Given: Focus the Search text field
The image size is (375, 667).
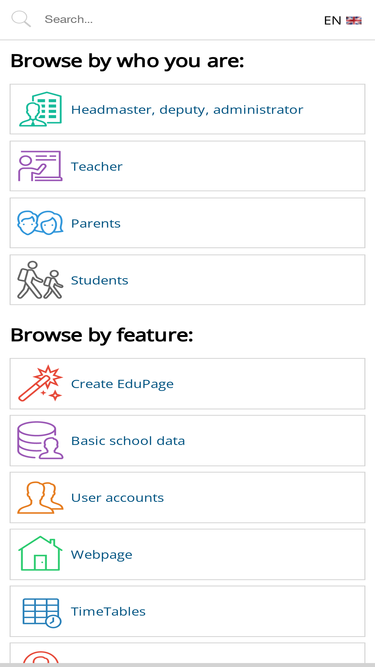Looking at the screenshot, I should (179, 19).
